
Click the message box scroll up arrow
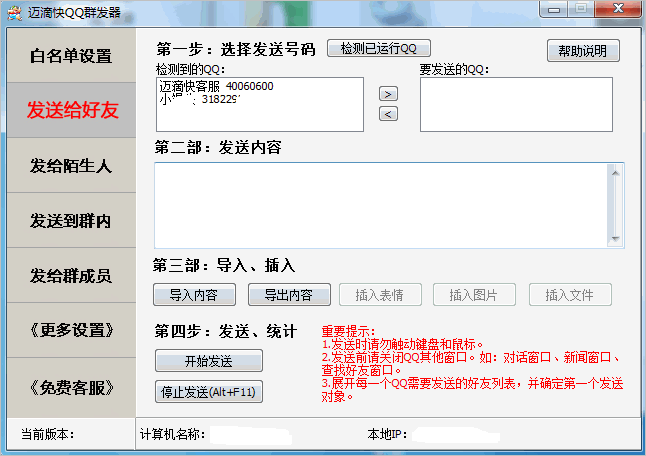pos(615,173)
